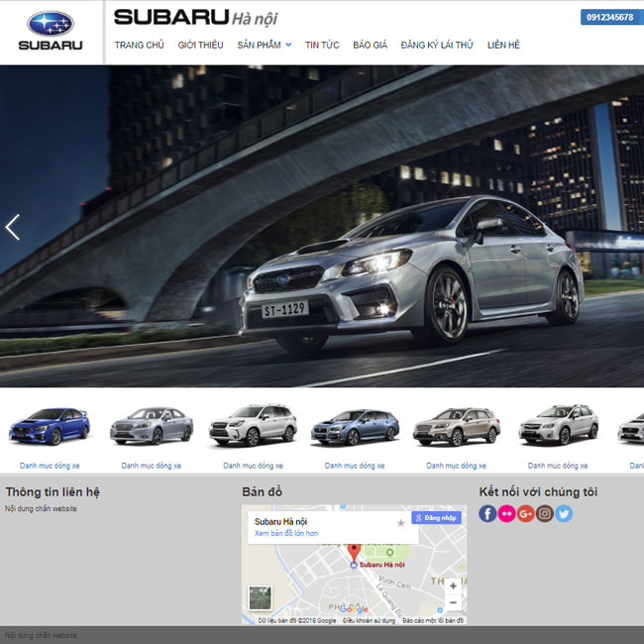Image resolution: width=644 pixels, height=644 pixels.
Task: Zoom in the map with plus button
Action: point(453,586)
